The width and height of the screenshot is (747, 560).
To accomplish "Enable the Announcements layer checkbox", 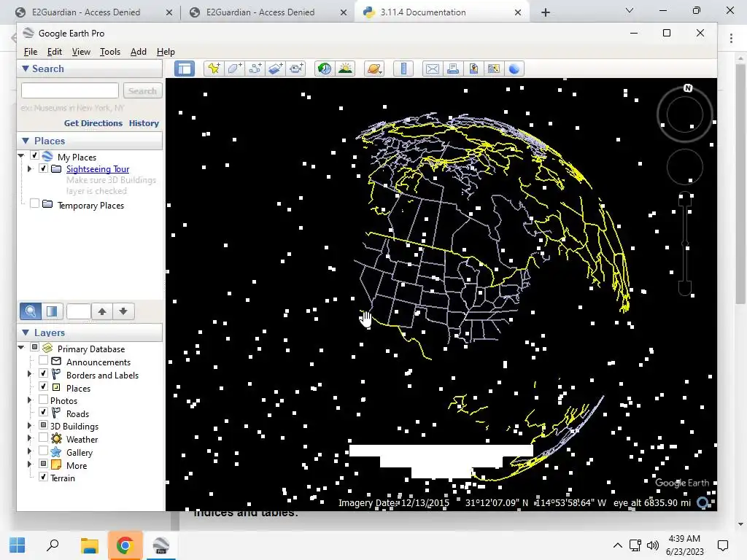I will [43, 360].
